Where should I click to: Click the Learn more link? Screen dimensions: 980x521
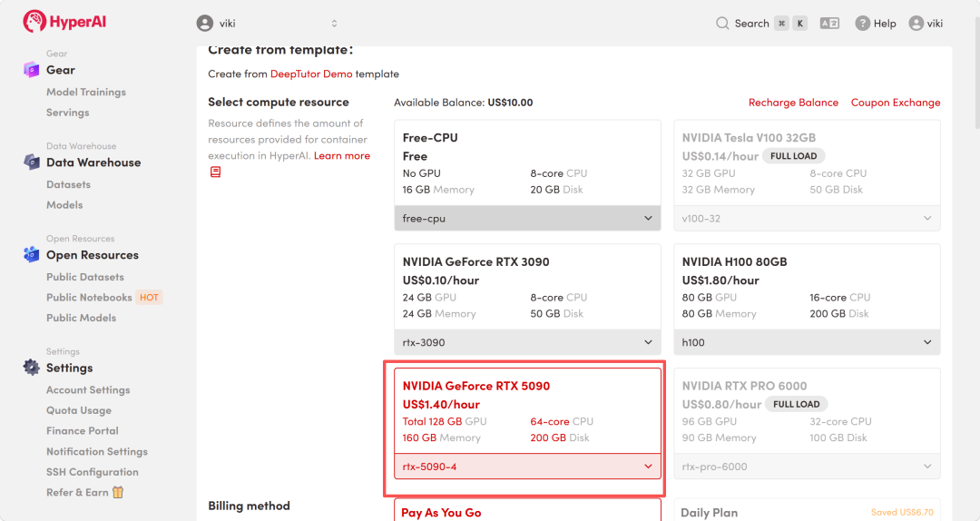tap(342, 156)
